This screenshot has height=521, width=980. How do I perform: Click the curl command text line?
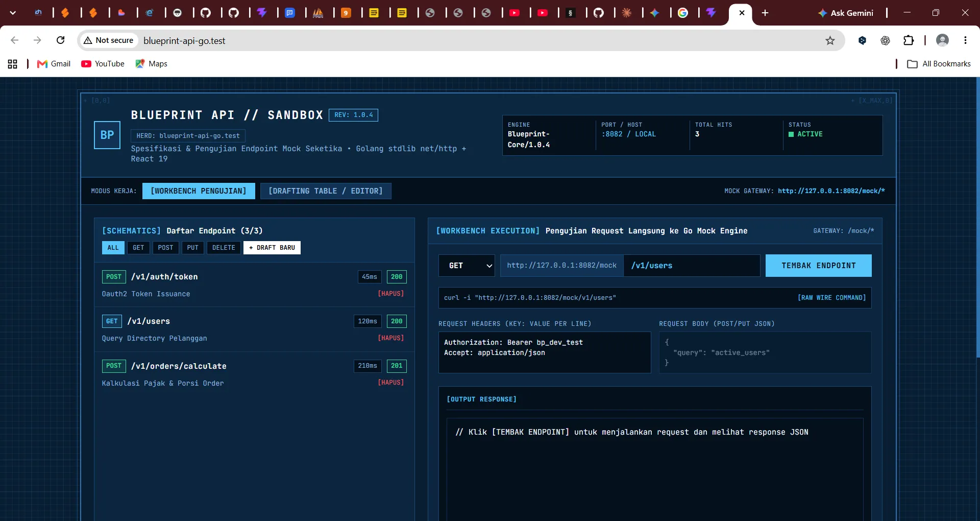pos(530,298)
